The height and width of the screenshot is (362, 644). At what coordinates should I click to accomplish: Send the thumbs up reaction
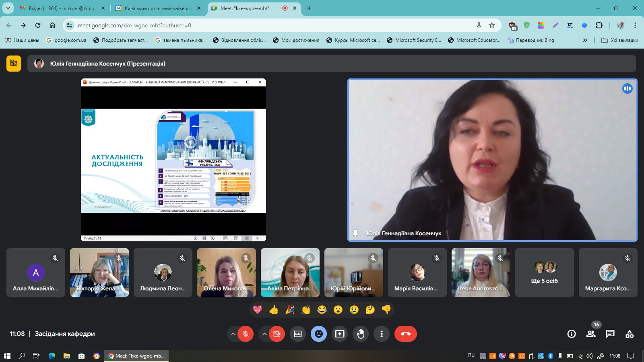(274, 310)
